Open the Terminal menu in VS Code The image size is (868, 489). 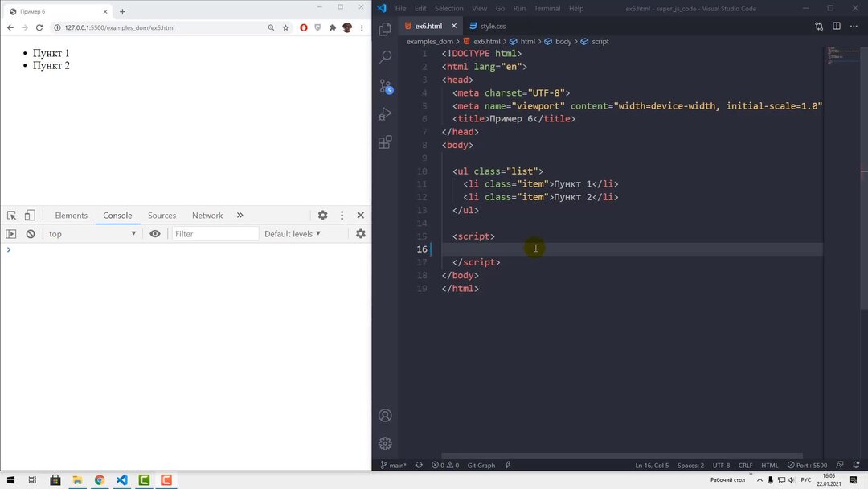(547, 8)
